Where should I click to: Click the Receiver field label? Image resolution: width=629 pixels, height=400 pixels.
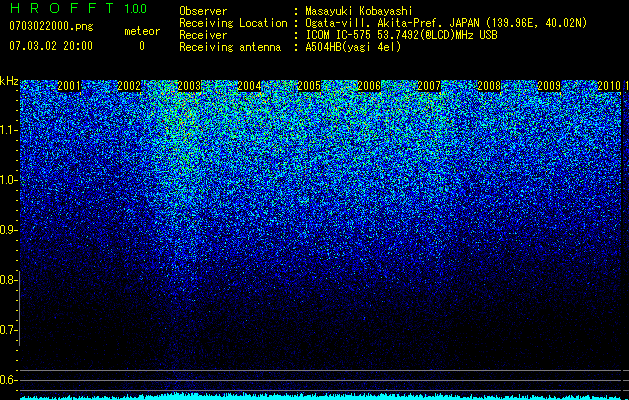click(x=203, y=35)
